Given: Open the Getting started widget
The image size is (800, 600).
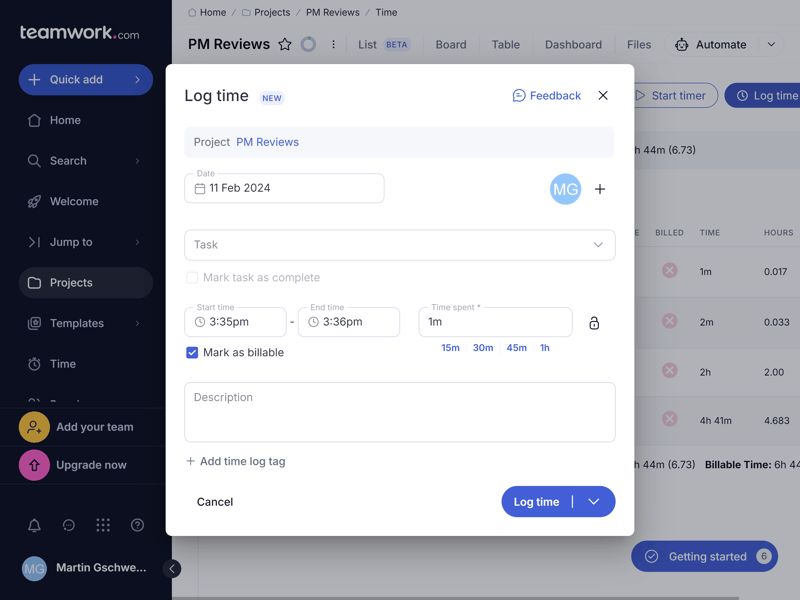Looking at the screenshot, I should coord(705,557).
